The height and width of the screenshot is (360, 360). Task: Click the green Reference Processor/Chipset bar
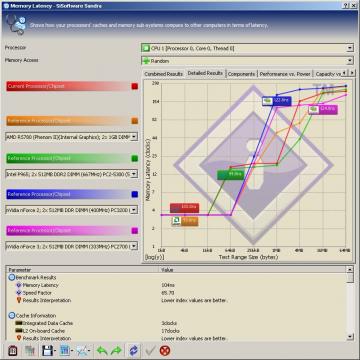[x=68, y=158]
